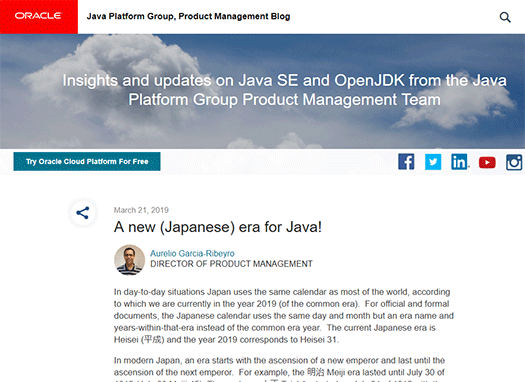Open the Facebook social icon

click(x=406, y=162)
